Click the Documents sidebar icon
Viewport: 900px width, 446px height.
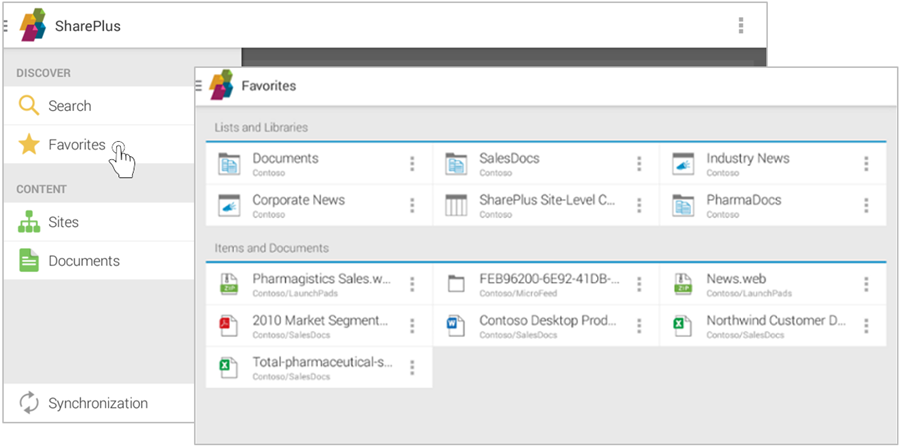pos(30,261)
